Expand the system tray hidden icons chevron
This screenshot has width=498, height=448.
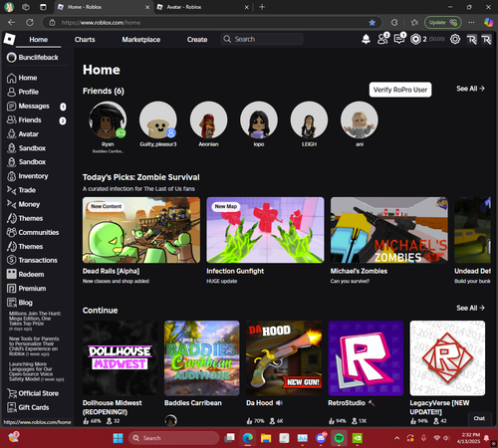point(396,438)
